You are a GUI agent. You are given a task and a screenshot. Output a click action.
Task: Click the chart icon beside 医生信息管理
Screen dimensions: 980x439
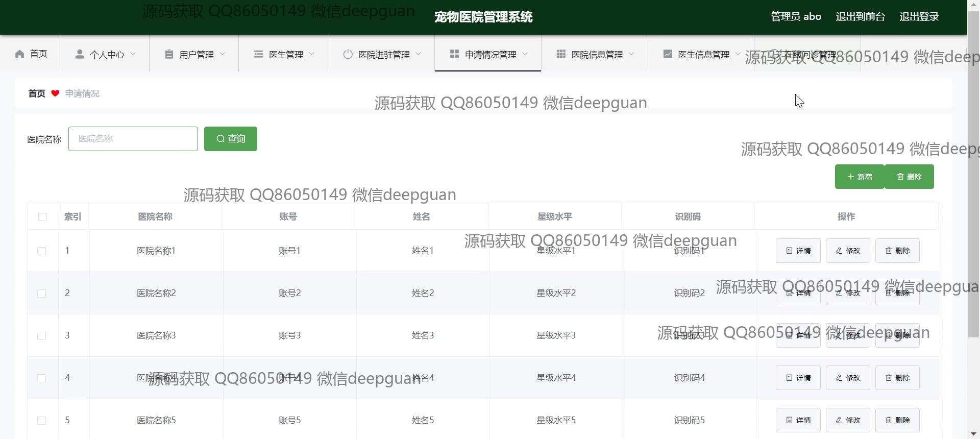point(667,54)
